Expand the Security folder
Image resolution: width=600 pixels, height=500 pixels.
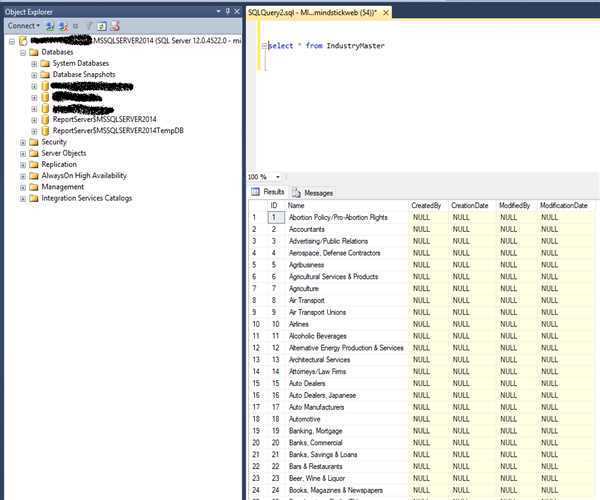point(22,142)
